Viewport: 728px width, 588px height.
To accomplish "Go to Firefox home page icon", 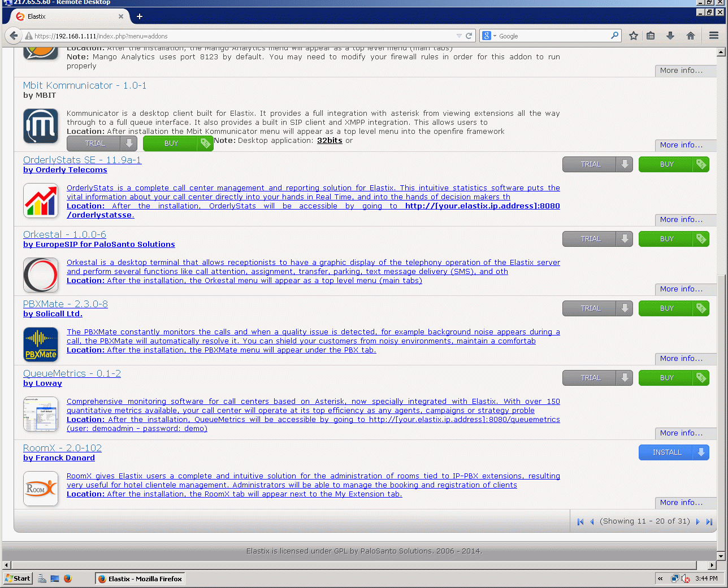I will click(x=690, y=36).
